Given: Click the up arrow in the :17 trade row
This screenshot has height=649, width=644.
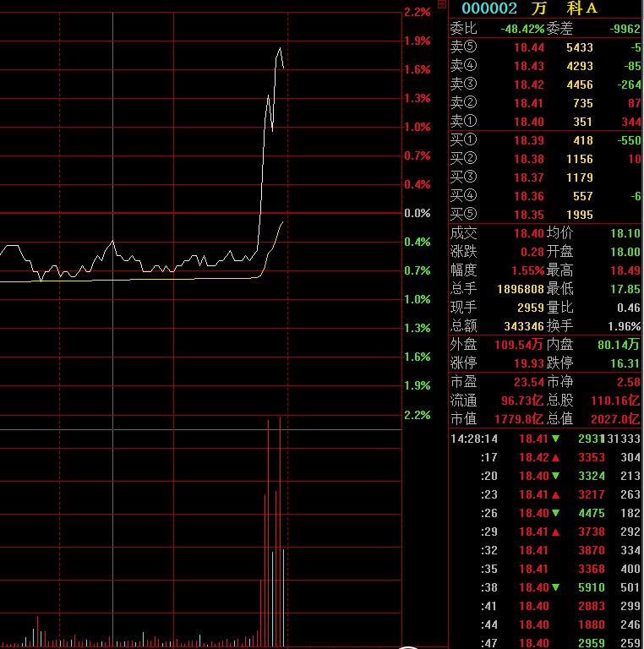Looking at the screenshot, I should point(555,457).
